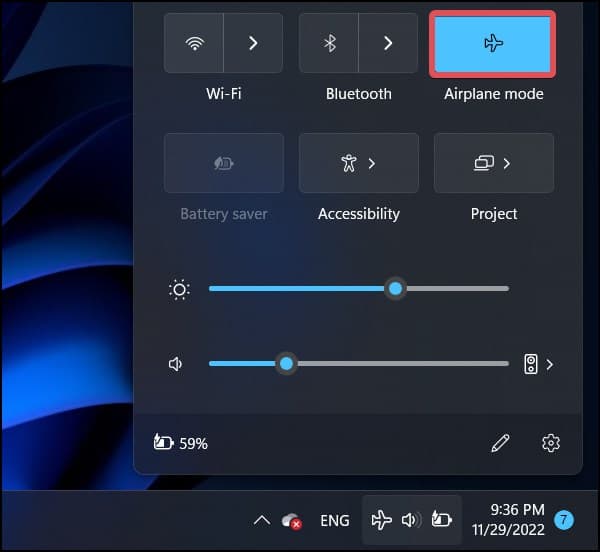Toggle the Wi-Fi button
Image resolution: width=600 pixels, height=552 pixels.
194,43
